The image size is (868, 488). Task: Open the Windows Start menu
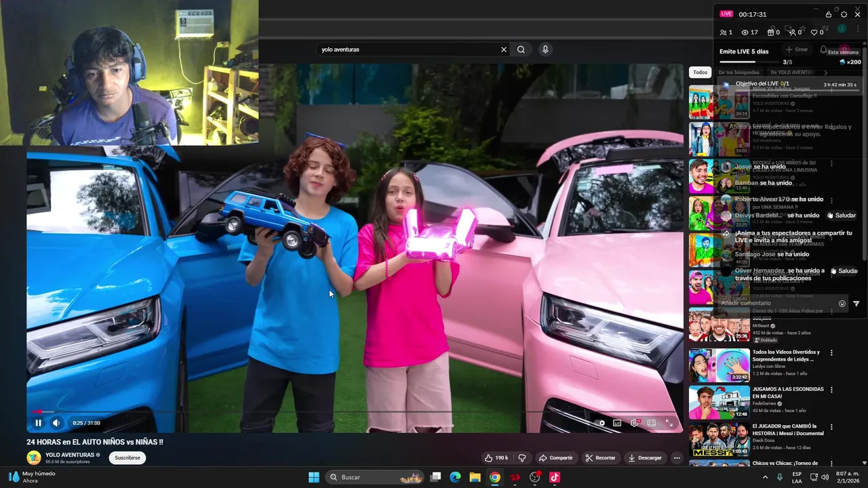pos(314,477)
